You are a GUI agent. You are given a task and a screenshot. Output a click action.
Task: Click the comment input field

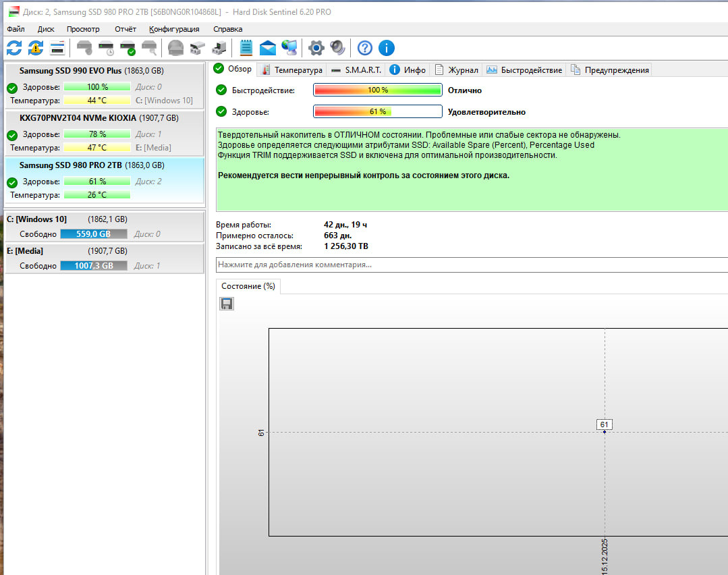(x=472, y=265)
